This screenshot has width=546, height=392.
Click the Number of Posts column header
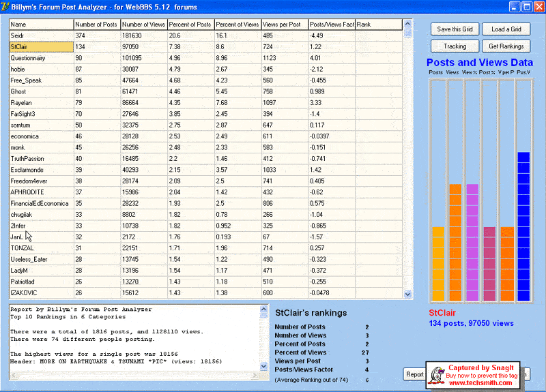coord(97,25)
